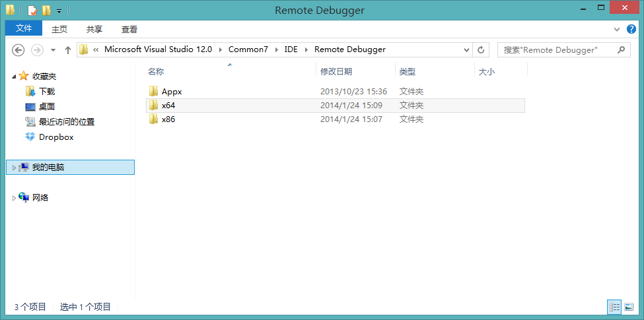Image resolution: width=644 pixels, height=320 pixels.
Task: Switch to large icons view
Action: [629, 307]
